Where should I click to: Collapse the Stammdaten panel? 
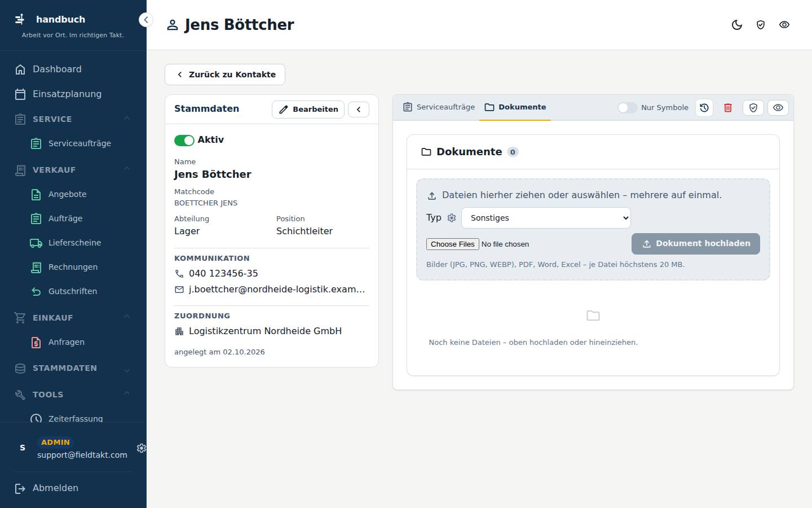pyautogui.click(x=359, y=110)
